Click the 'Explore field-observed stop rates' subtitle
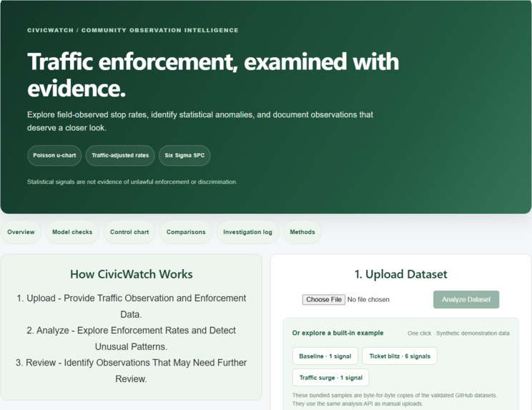 pos(200,121)
